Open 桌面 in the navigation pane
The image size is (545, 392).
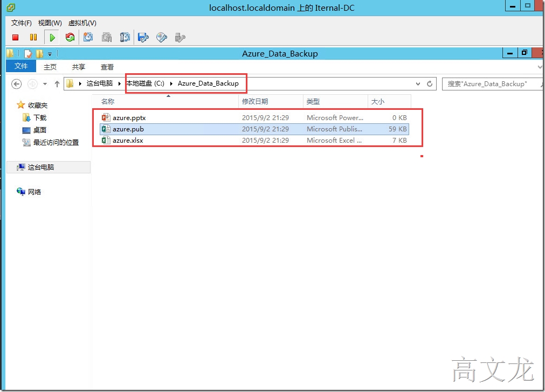pos(40,130)
